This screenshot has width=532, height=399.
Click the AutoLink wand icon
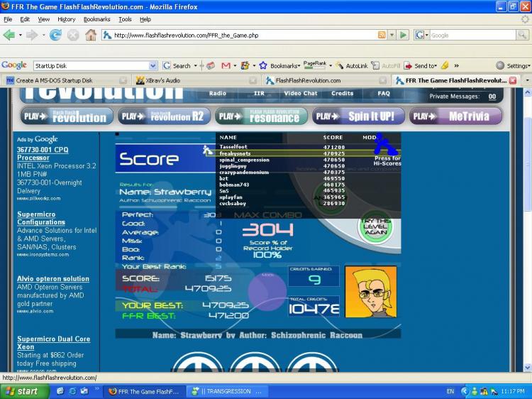(340, 65)
